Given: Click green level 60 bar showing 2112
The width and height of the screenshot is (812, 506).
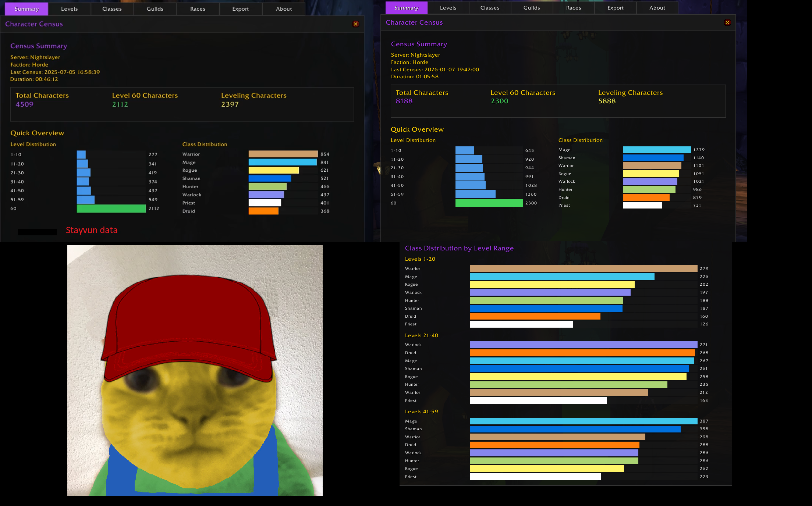Looking at the screenshot, I should click(x=111, y=209).
